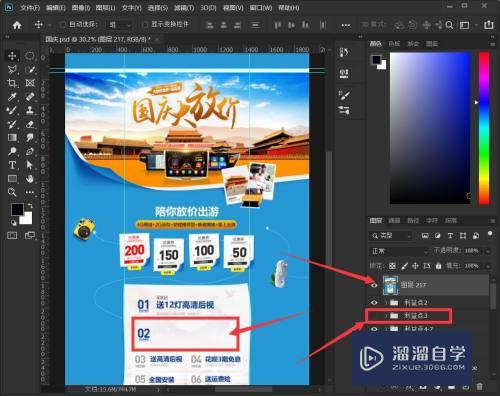Image resolution: width=500 pixels, height=396 pixels.
Task: Select the Zoom tool in toolbox
Action: tap(12, 192)
